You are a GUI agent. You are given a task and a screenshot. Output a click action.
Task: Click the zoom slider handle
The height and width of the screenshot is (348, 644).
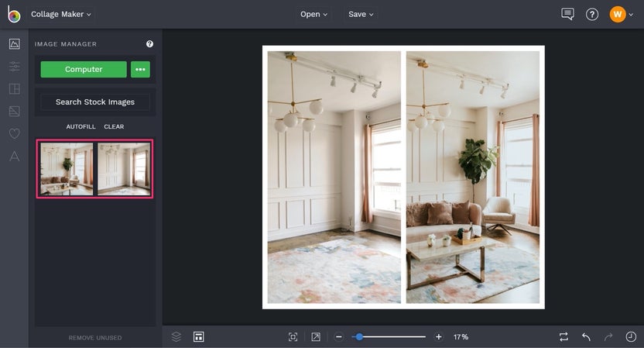pos(359,336)
